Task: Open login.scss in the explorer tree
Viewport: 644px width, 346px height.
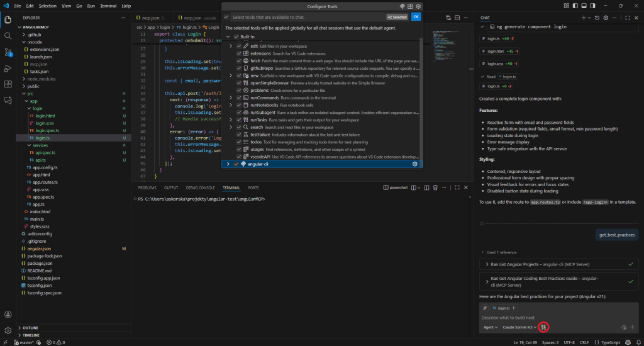Action: point(45,123)
